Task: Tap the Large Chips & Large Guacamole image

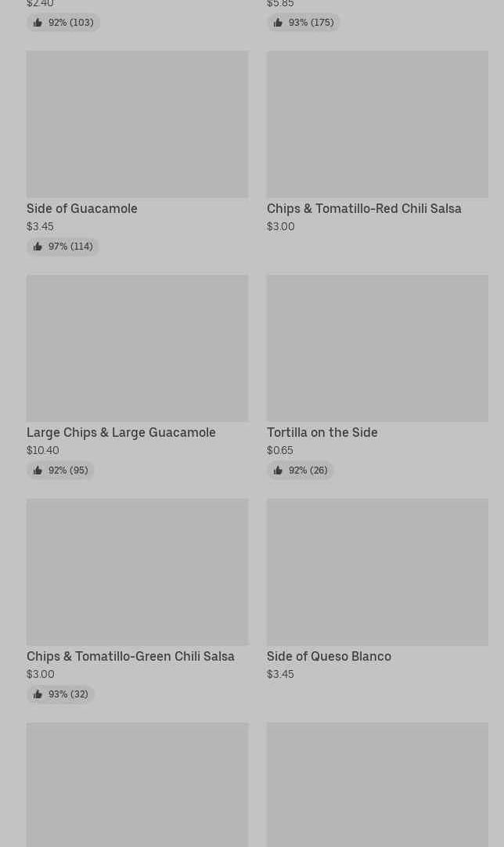Action: click(x=137, y=348)
